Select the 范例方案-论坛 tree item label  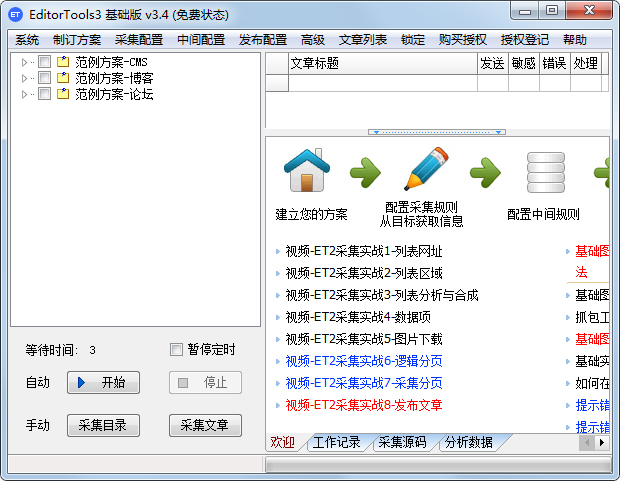pyautogui.click(x=114, y=94)
